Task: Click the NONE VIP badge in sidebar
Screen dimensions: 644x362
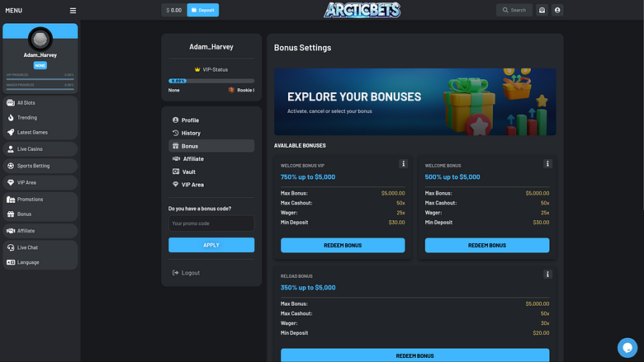Action: click(x=40, y=66)
